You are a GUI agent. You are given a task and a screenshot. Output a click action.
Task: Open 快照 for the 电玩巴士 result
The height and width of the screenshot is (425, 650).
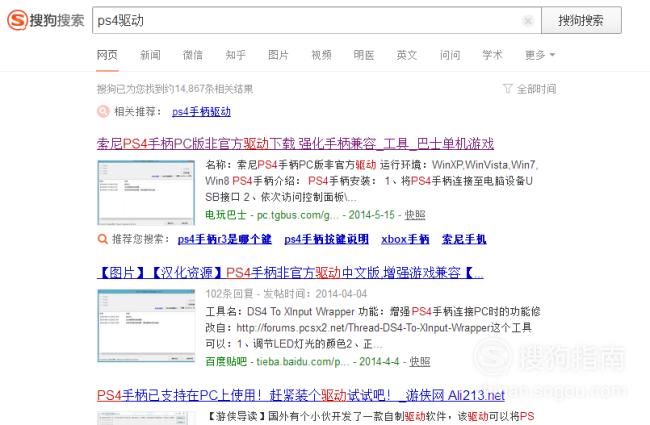pos(415,215)
